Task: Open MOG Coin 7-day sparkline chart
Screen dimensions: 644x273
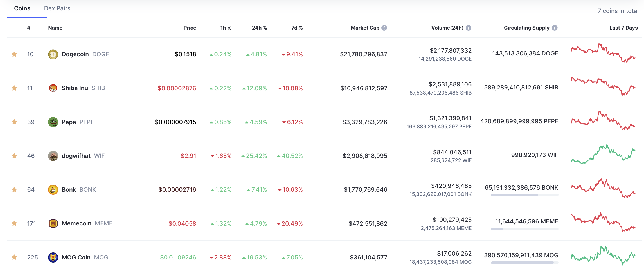Action: [603, 256]
